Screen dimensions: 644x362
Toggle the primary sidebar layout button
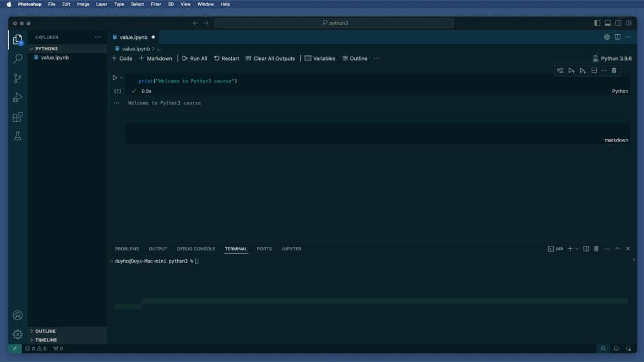597,23
